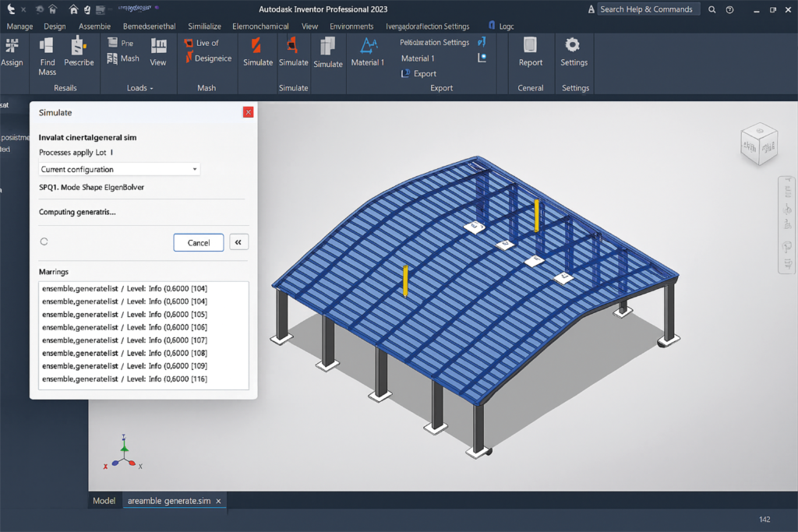Click the Live of icon in Mash panel
Screen dimensions: 798x532
click(x=189, y=43)
